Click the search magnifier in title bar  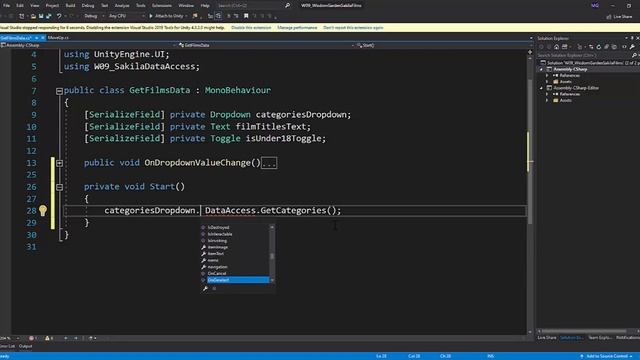coord(287,5)
